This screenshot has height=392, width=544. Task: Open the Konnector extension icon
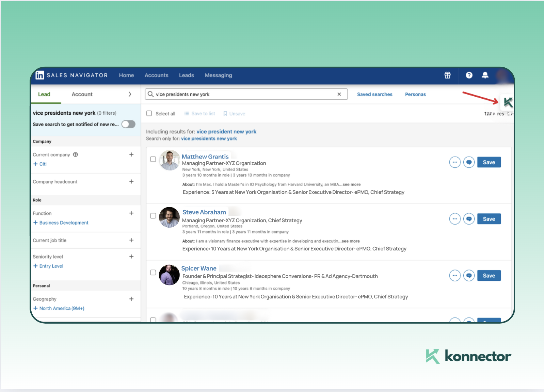(x=508, y=102)
